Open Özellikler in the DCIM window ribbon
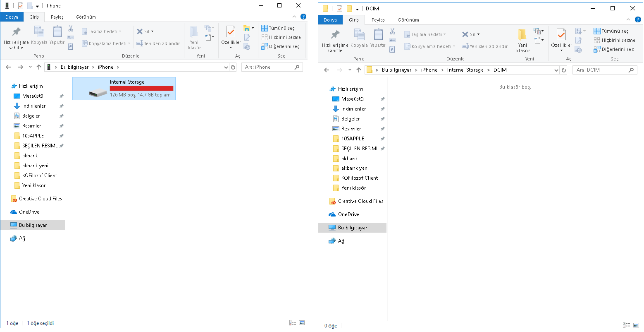 (x=561, y=39)
